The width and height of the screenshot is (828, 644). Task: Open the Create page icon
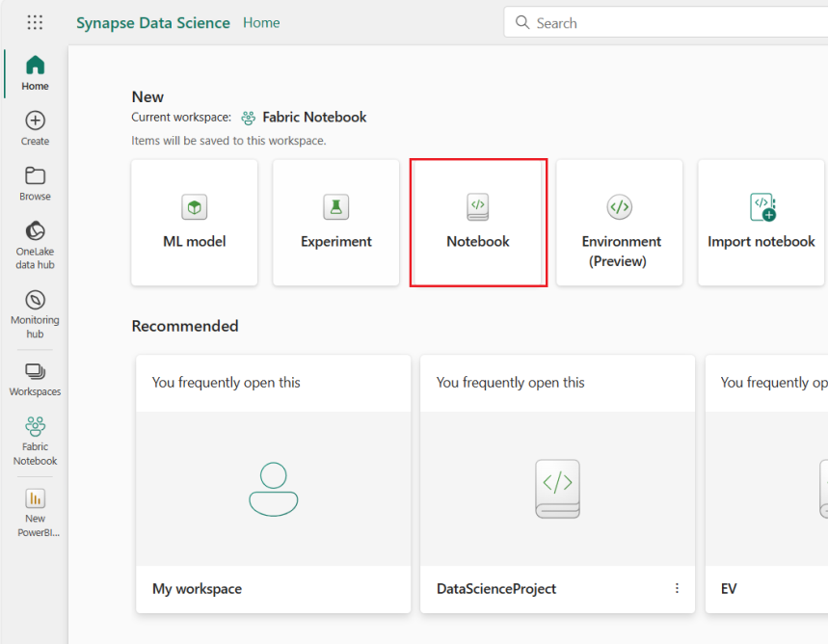[x=35, y=128]
